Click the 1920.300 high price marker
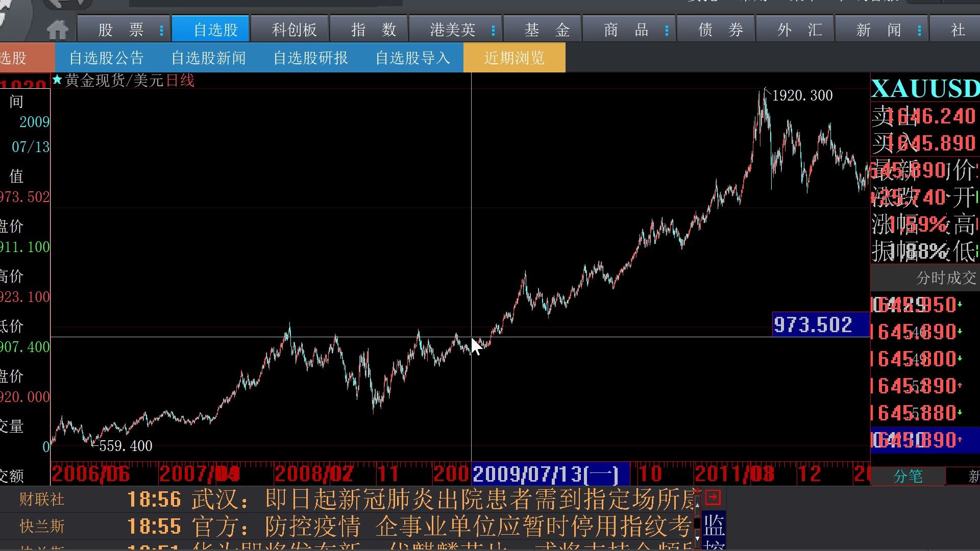Screen dimensions: 980x551 pyautogui.click(x=802, y=95)
